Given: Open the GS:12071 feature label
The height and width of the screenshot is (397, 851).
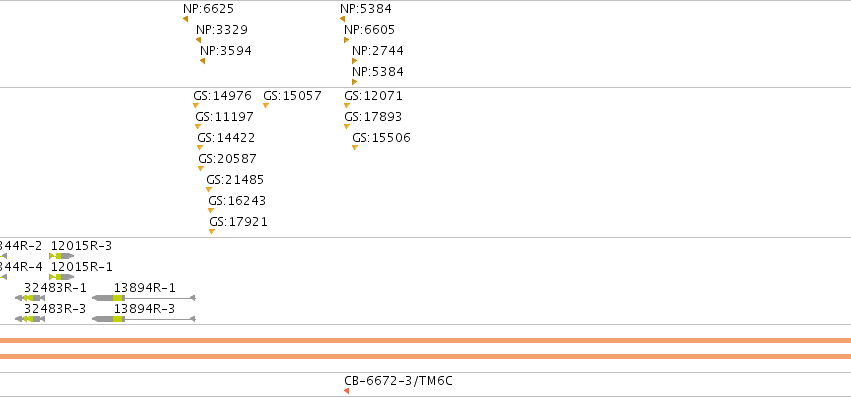Looking at the screenshot, I should click(x=373, y=96).
